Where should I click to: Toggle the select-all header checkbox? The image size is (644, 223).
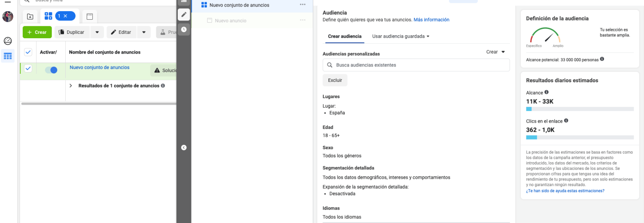(x=28, y=52)
